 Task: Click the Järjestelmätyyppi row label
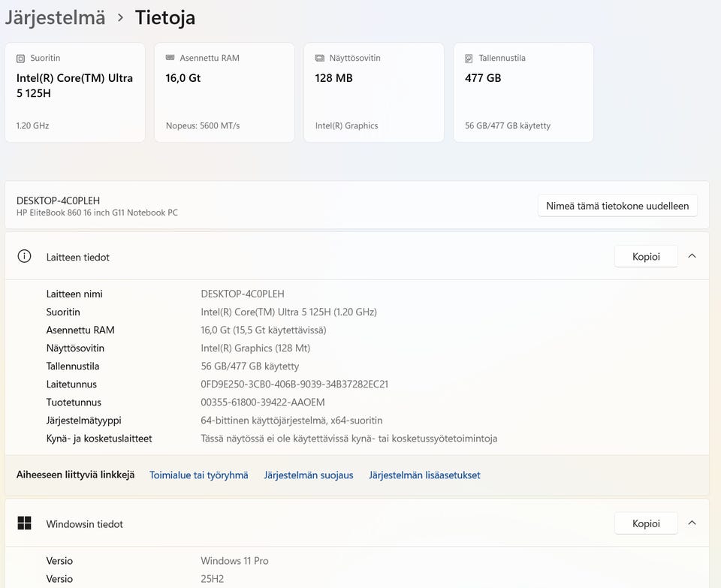[83, 421]
